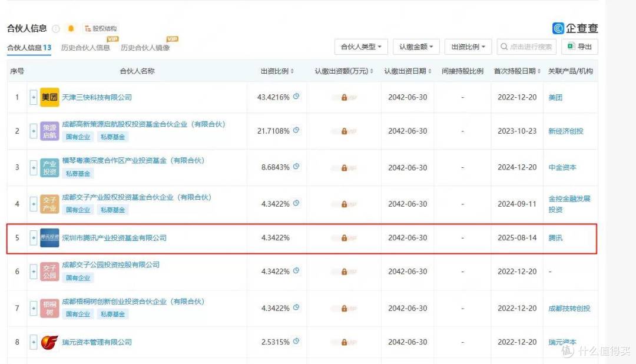The width and height of the screenshot is (636, 364).
Task: Expand row 6 成都交子公园 plus button
Action: tap(34, 272)
